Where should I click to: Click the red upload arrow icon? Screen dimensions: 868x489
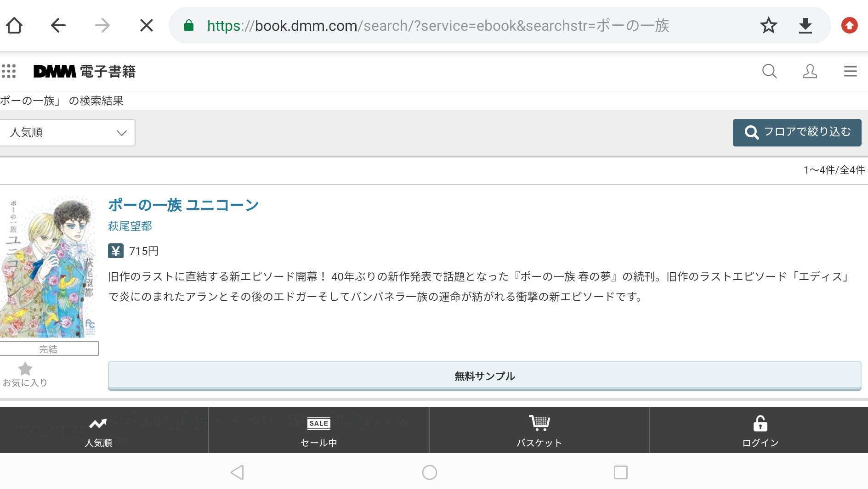coord(849,25)
